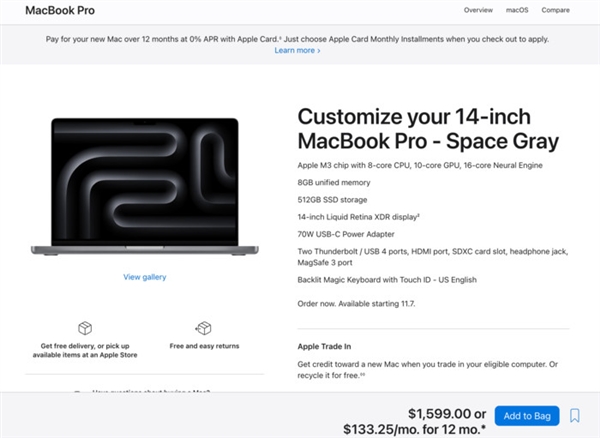Viewport: 600px width, 438px height.
Task: Save this Mac with the bookmark icon
Action: 575,416
